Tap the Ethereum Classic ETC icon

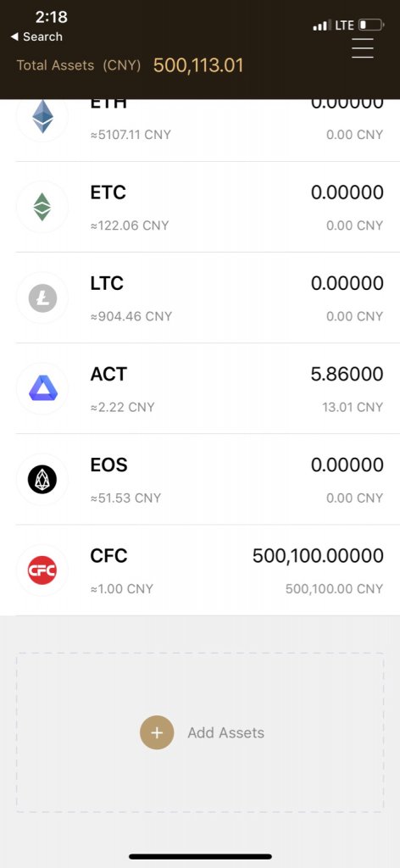coord(42,207)
